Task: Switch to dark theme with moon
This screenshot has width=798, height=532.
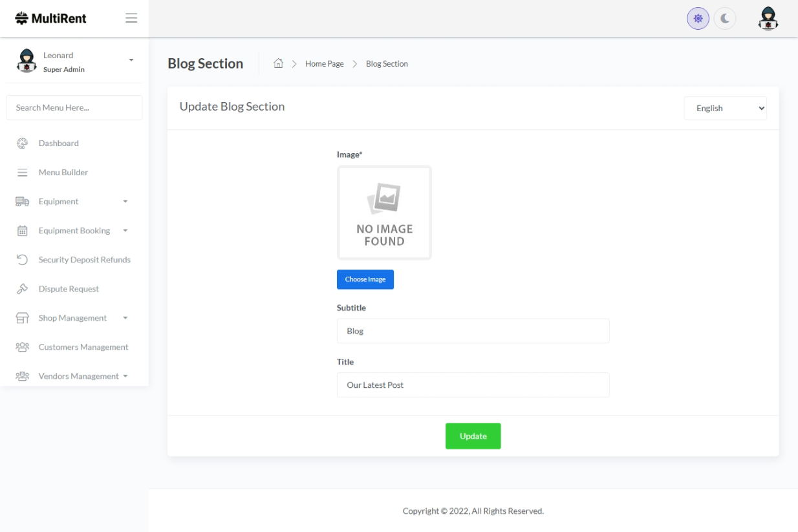Action: pos(725,19)
